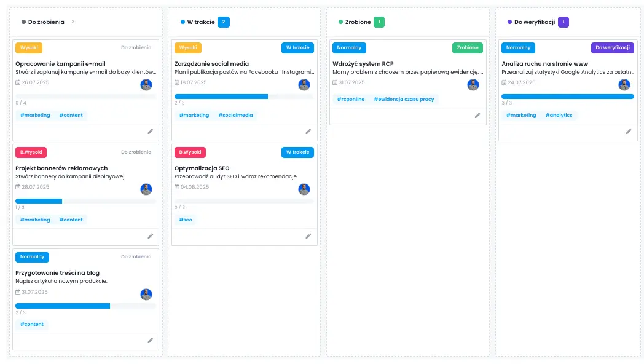Click progress bar on Zarządzanie social media

coord(244,97)
